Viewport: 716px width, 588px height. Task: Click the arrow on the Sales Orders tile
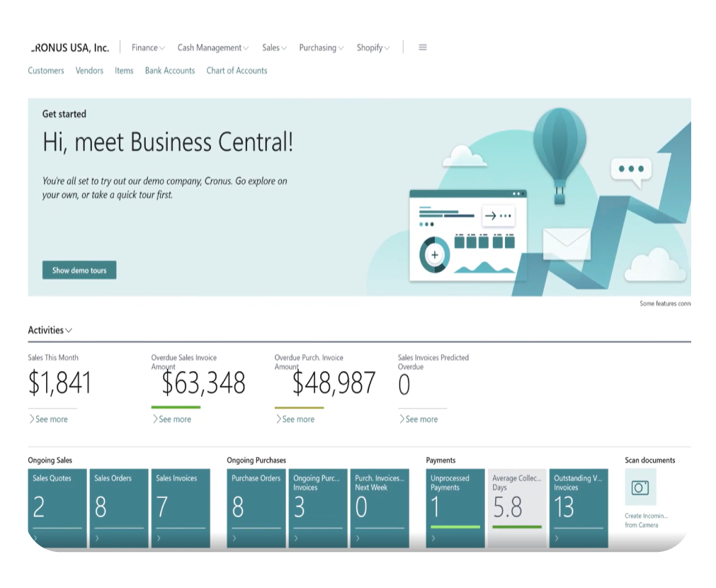pyautogui.click(x=97, y=538)
